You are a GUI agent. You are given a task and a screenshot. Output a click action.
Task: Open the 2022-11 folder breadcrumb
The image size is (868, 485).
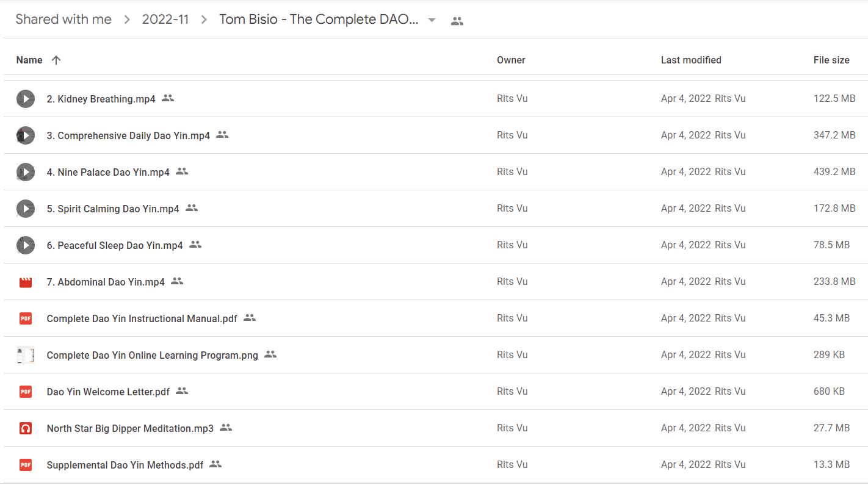[x=165, y=20]
